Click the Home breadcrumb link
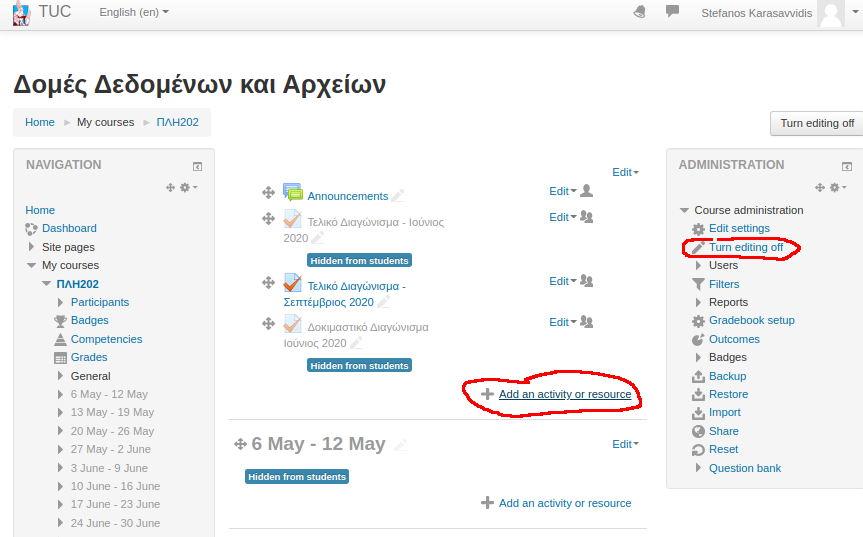 click(x=40, y=122)
